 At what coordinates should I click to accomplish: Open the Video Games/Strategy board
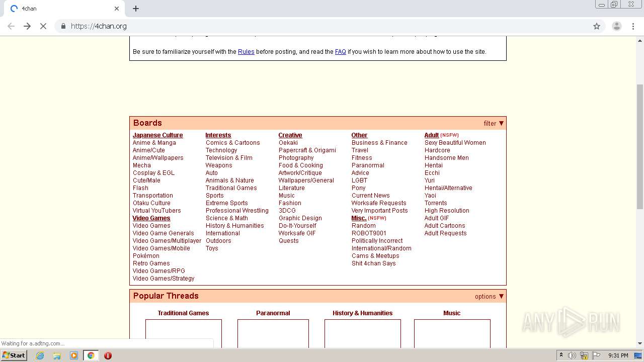click(x=164, y=279)
